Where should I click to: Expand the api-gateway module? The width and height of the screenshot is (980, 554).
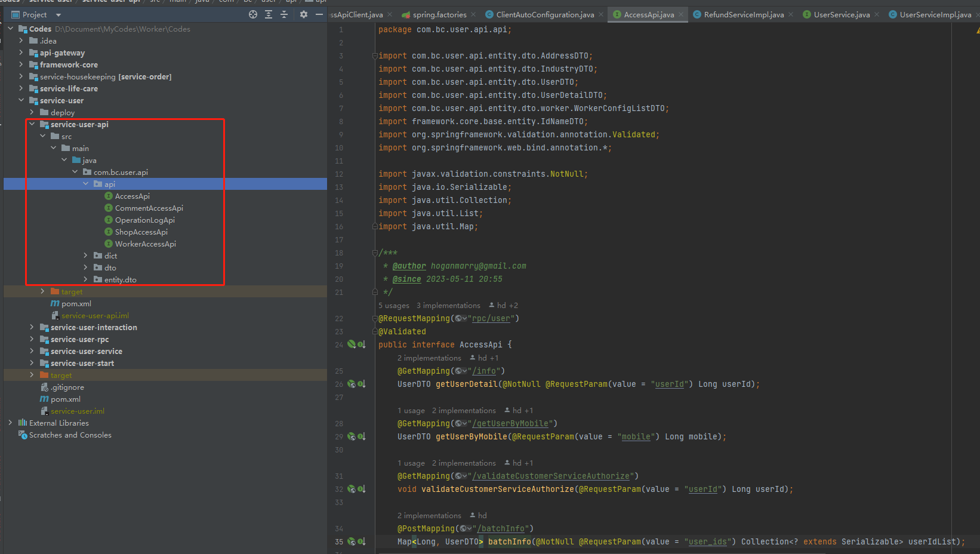coord(21,53)
